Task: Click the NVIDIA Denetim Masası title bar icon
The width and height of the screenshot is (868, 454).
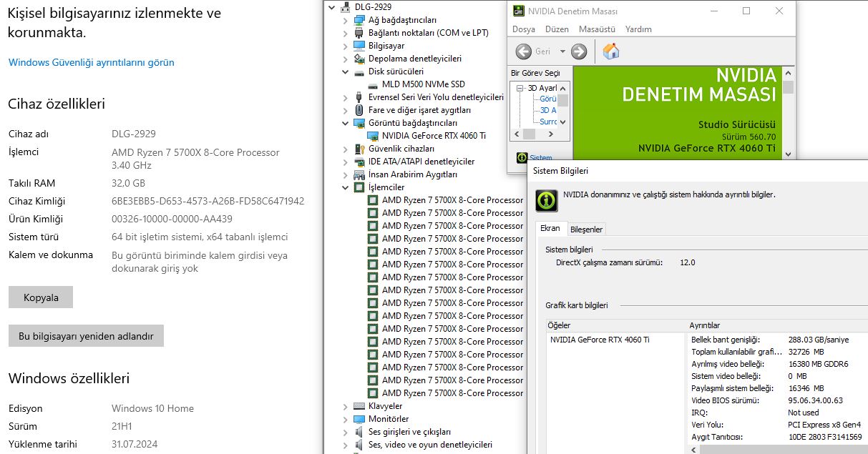Action: pos(519,11)
